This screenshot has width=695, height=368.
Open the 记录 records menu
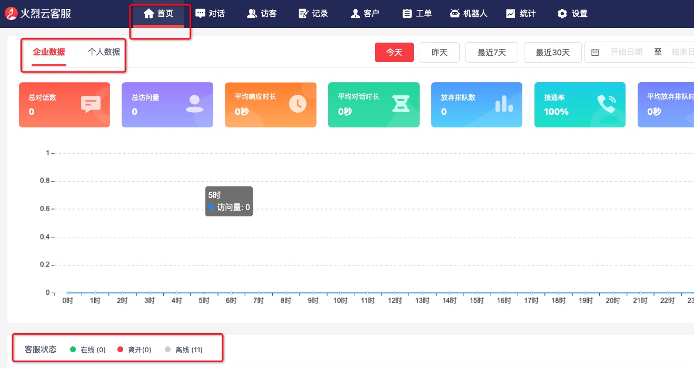(x=313, y=14)
